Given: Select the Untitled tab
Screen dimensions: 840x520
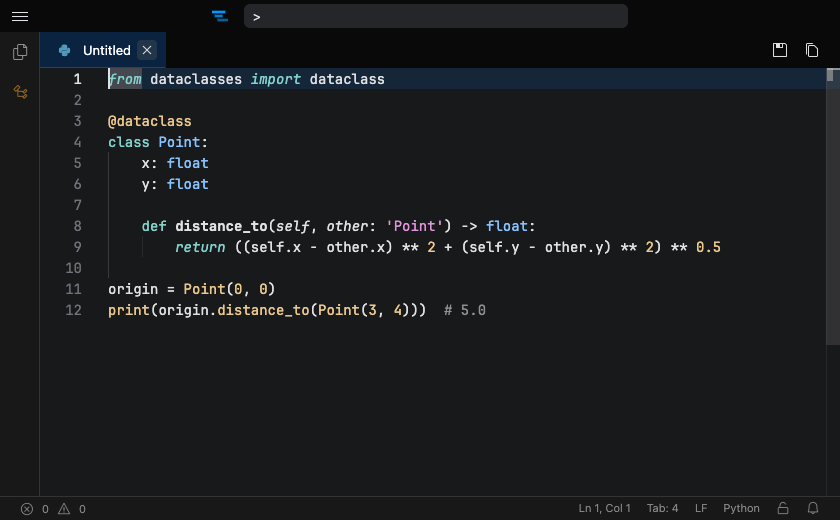Looking at the screenshot, I should [103, 50].
